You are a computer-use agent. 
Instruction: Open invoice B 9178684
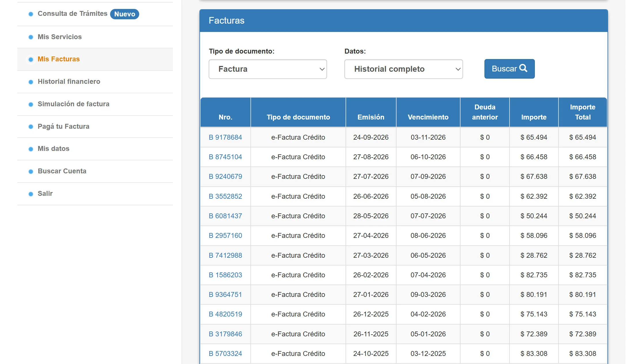[225, 137]
